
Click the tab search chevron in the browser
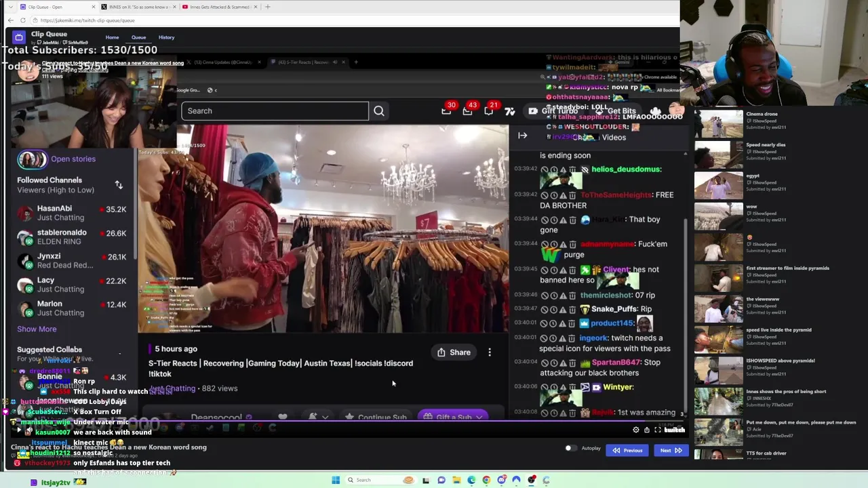click(10, 7)
